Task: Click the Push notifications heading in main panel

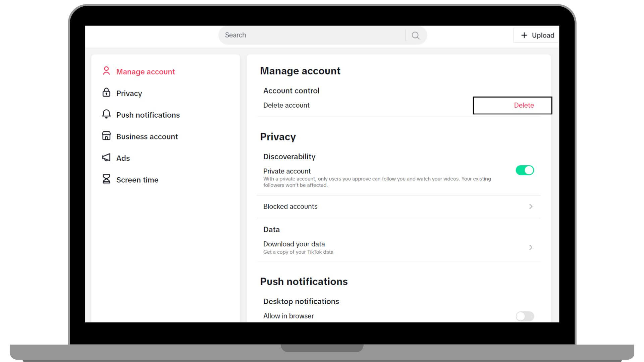Action: pos(304,282)
